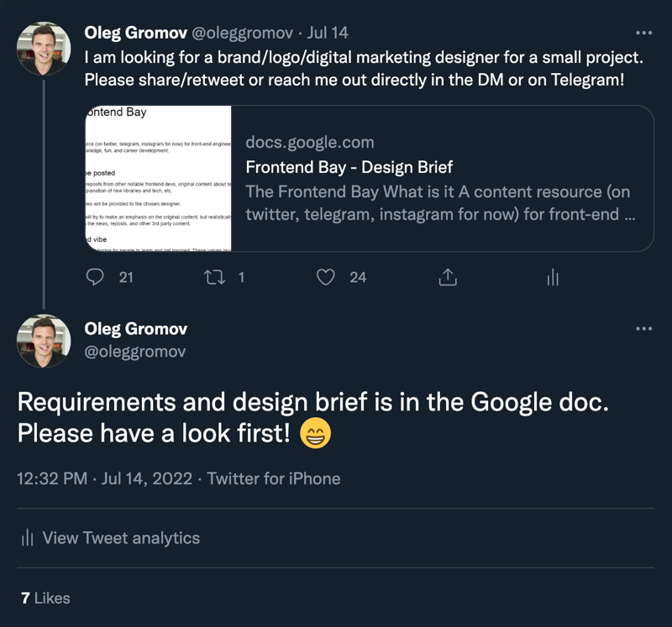Open the Frontend Bay - Design Brief link card
Image resolution: width=672 pixels, height=627 pixels.
(370, 178)
